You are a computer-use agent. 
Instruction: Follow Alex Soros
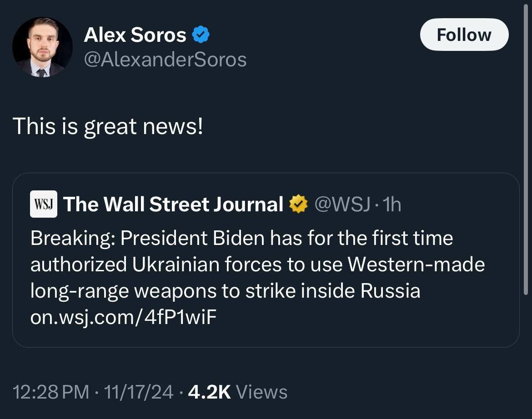click(x=464, y=35)
